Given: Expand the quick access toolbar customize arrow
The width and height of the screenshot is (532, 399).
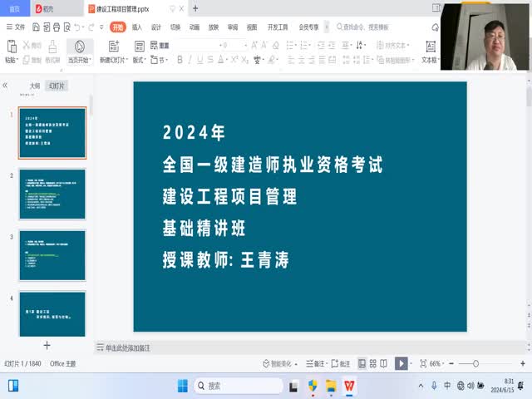Looking at the screenshot, I should point(101,27).
